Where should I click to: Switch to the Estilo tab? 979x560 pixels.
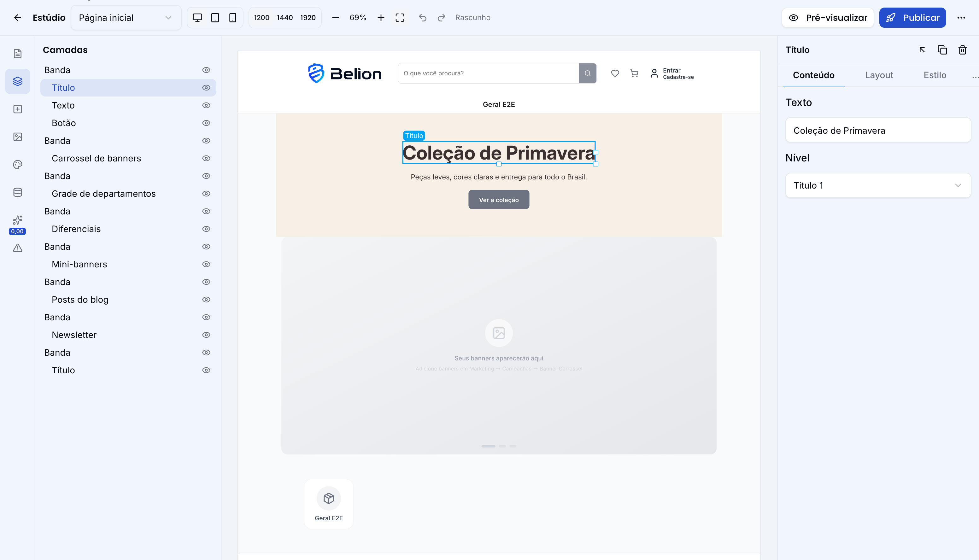pos(935,75)
